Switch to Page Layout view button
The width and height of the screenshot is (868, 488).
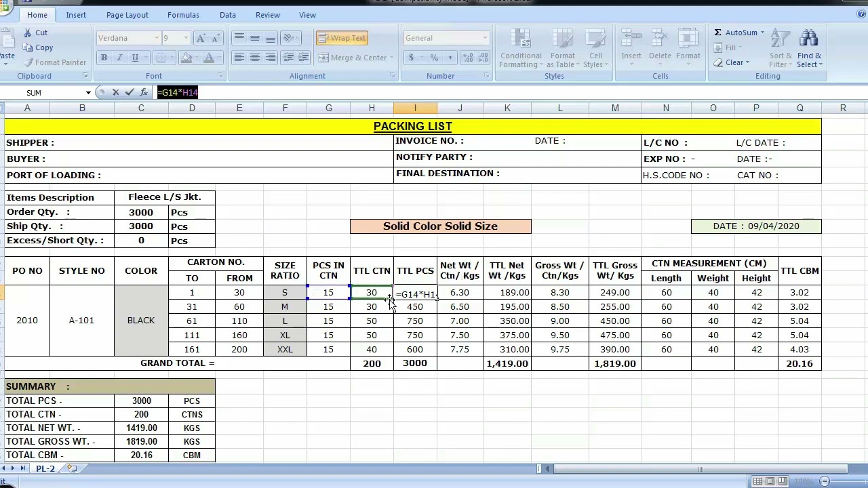tap(770, 481)
